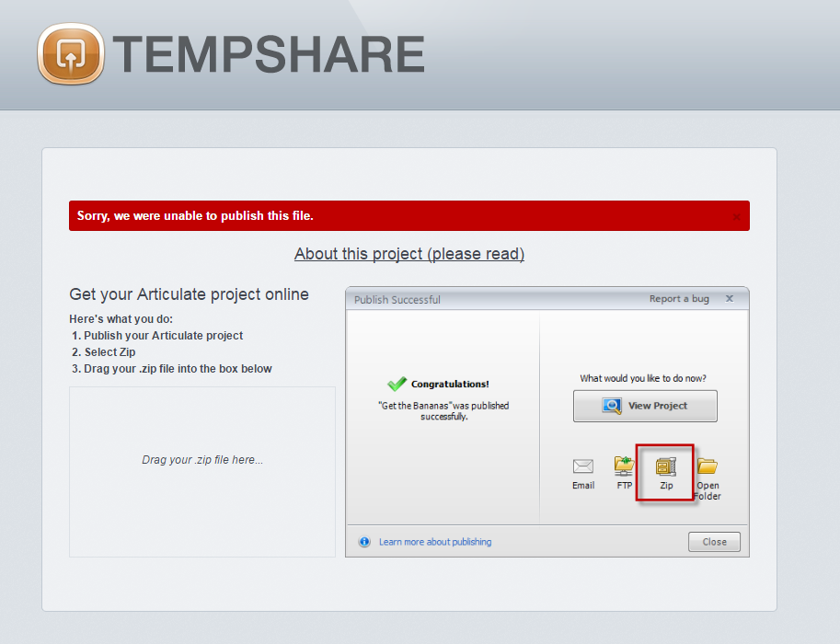Image resolution: width=840 pixels, height=644 pixels.
Task: Click the 'Publish Successful' dialog title
Action: tap(397, 300)
